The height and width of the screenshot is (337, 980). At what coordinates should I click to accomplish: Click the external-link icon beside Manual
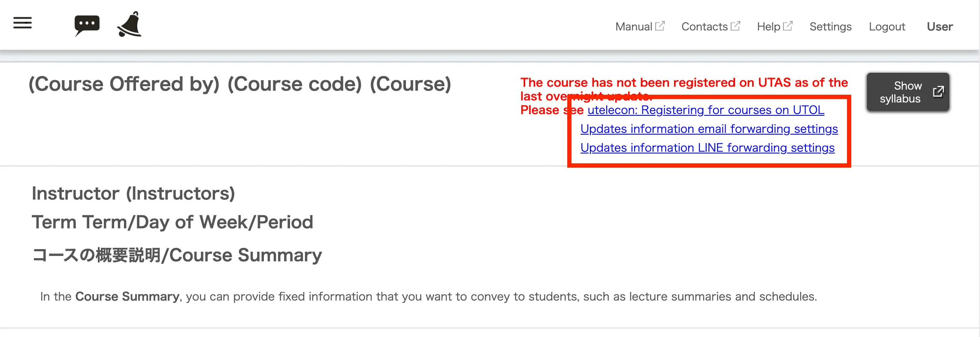click(x=660, y=26)
